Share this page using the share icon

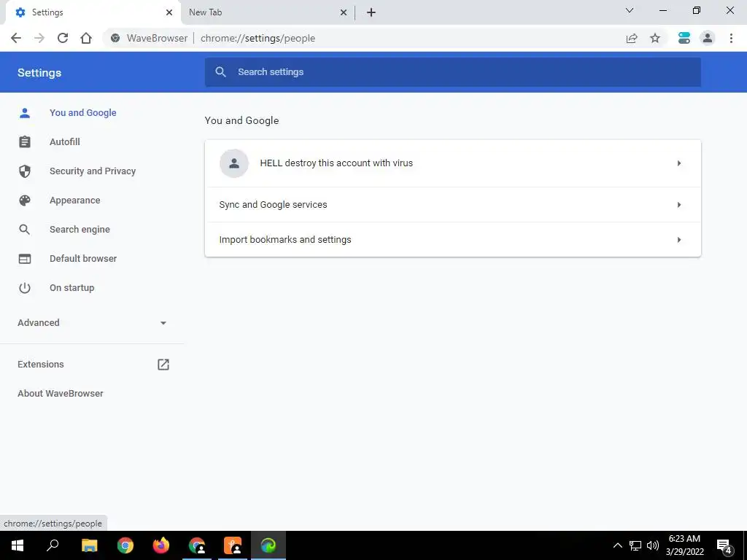coord(632,38)
